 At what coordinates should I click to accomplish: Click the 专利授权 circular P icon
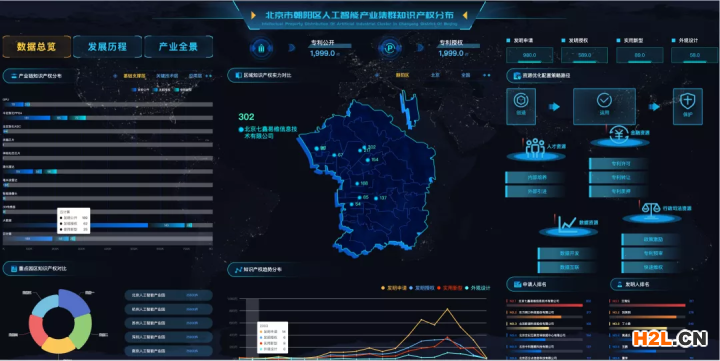pos(390,48)
